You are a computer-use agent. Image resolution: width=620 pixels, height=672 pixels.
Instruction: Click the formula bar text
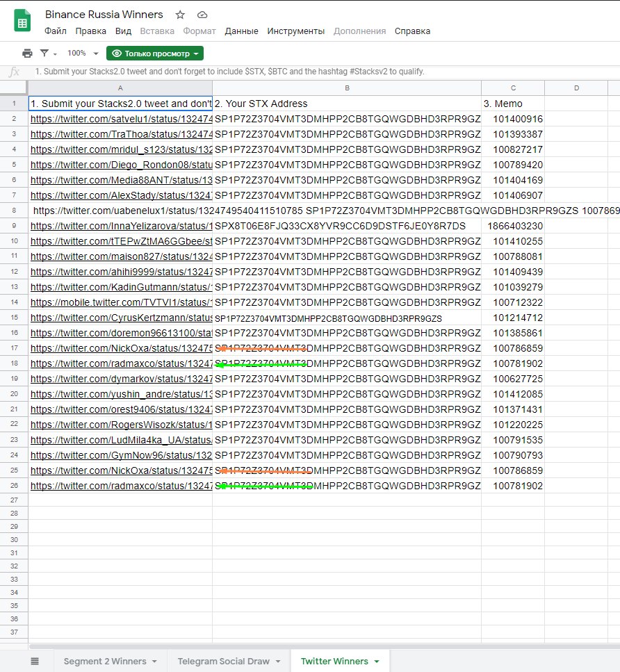(x=229, y=72)
